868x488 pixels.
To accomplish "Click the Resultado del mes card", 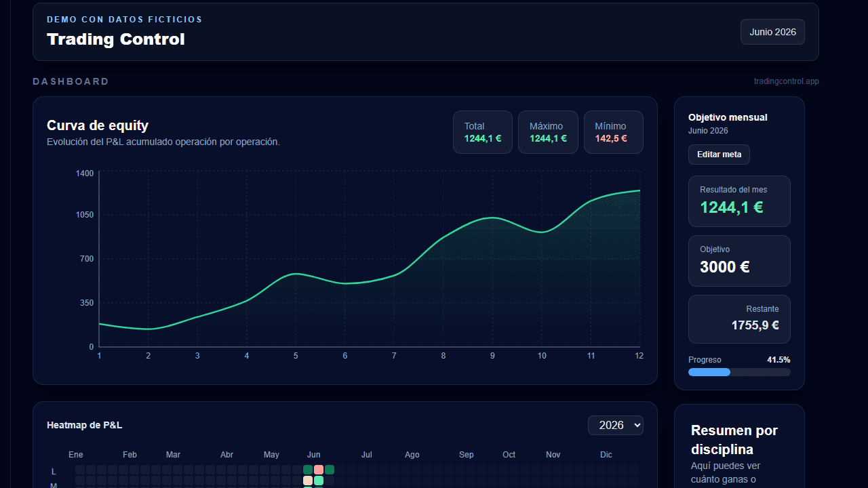I will coord(739,201).
